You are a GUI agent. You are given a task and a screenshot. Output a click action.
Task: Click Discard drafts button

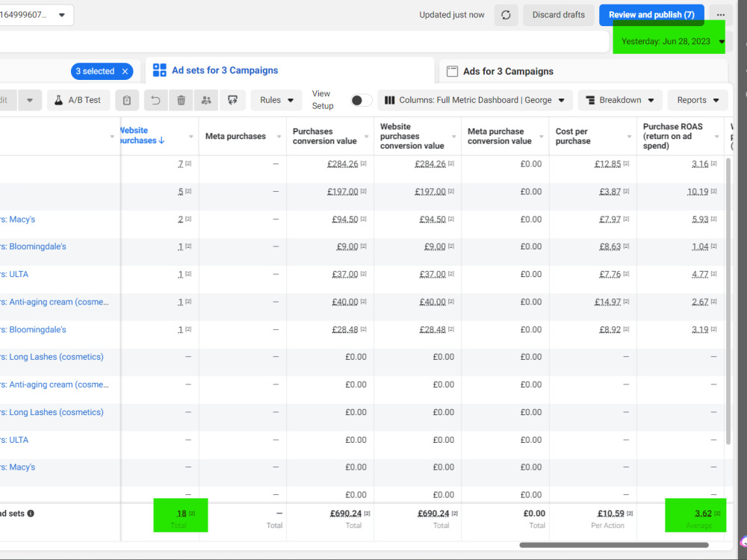pos(558,15)
